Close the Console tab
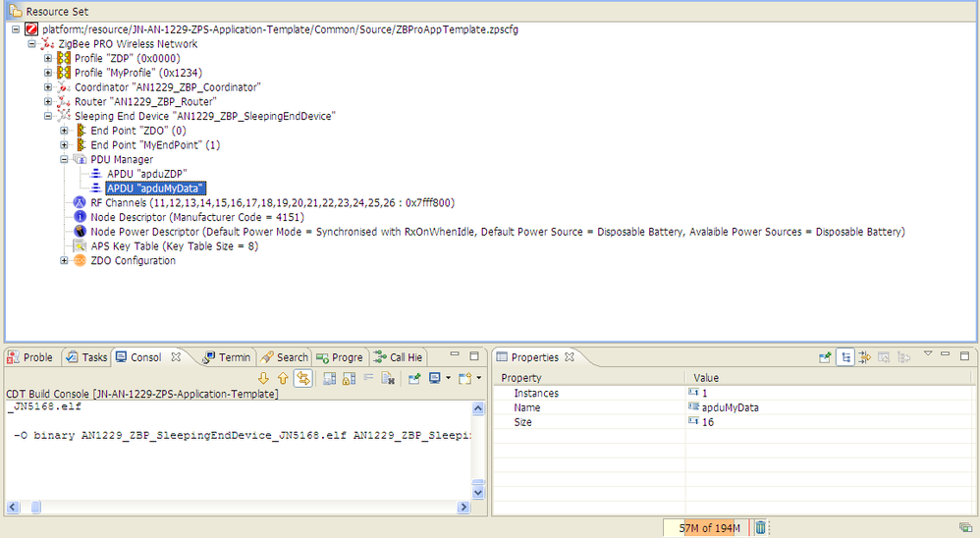The image size is (980, 538). point(176,356)
